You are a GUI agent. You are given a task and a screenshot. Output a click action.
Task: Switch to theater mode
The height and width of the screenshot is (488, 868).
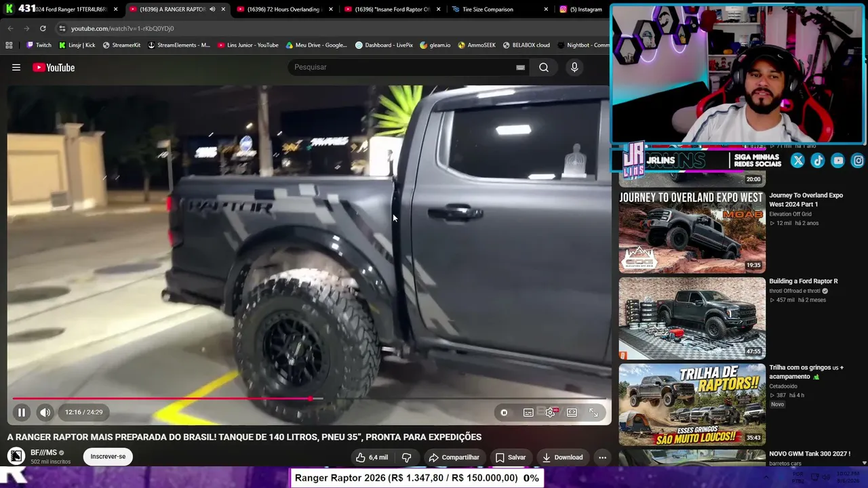pyautogui.click(x=572, y=412)
